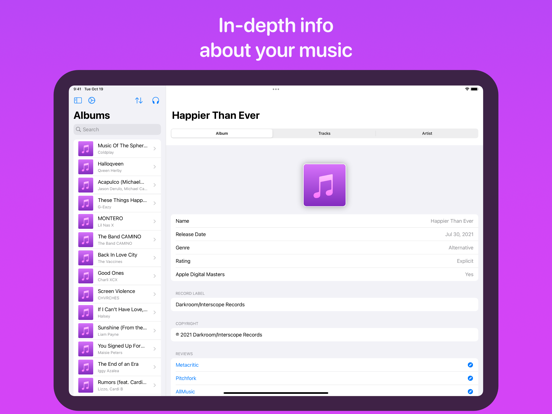Click the play circle icon in sidebar toolbar

click(x=92, y=100)
